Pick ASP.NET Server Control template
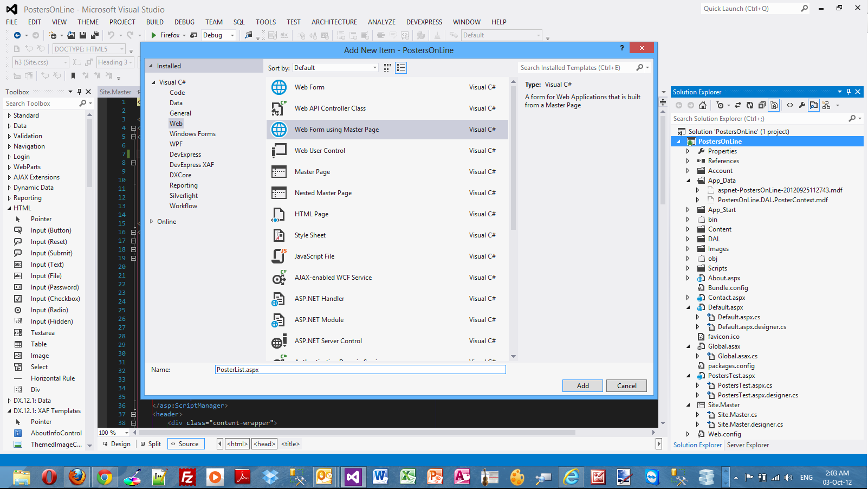 [387, 341]
